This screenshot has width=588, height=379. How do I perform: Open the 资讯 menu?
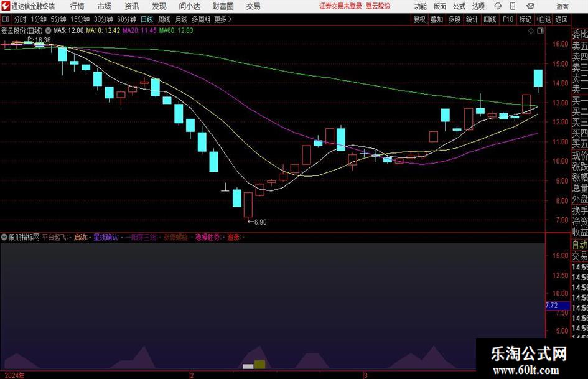click(132, 6)
